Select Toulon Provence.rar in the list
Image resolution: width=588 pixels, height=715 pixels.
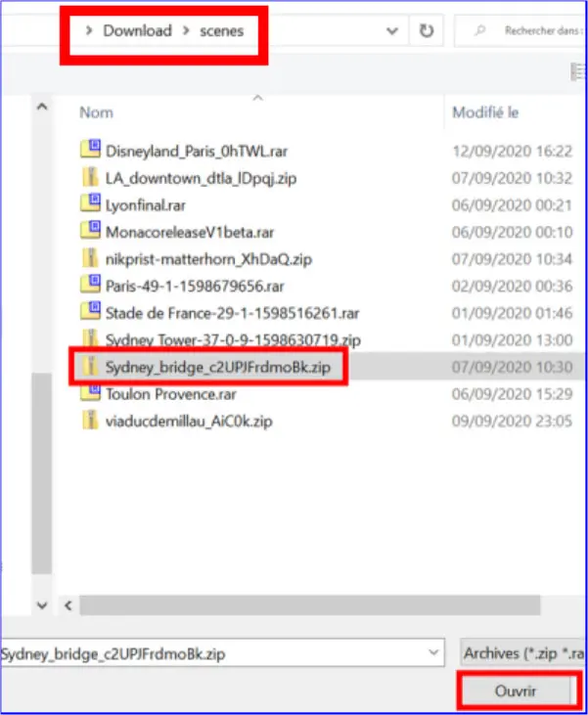pyautogui.click(x=170, y=394)
